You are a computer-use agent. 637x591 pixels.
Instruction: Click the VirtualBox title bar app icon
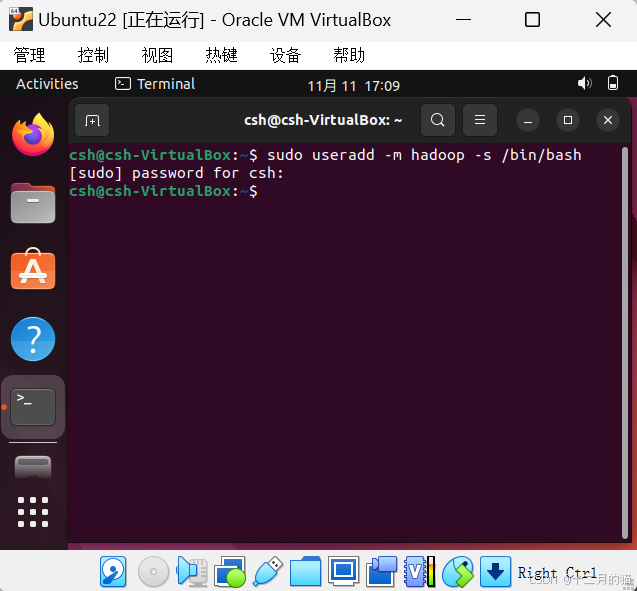click(x=21, y=19)
